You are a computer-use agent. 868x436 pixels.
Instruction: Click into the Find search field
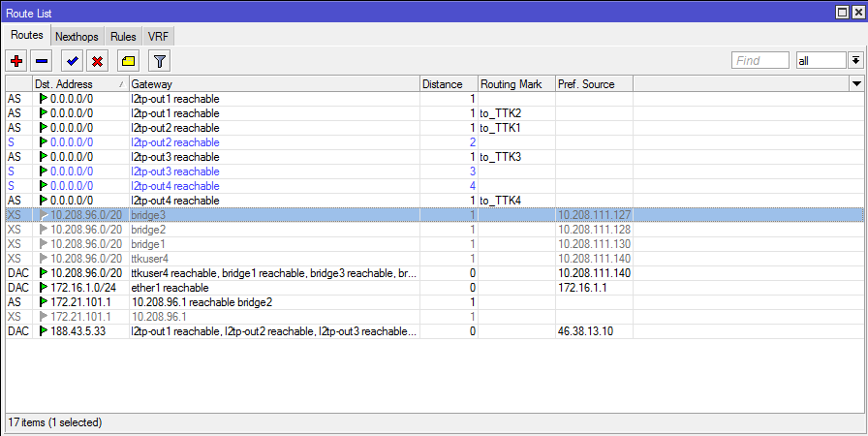(x=759, y=61)
